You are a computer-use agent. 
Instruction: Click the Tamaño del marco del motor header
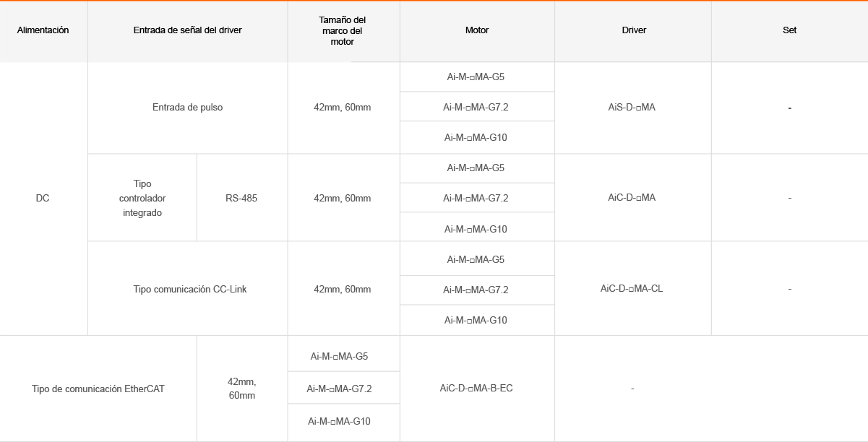tap(343, 31)
